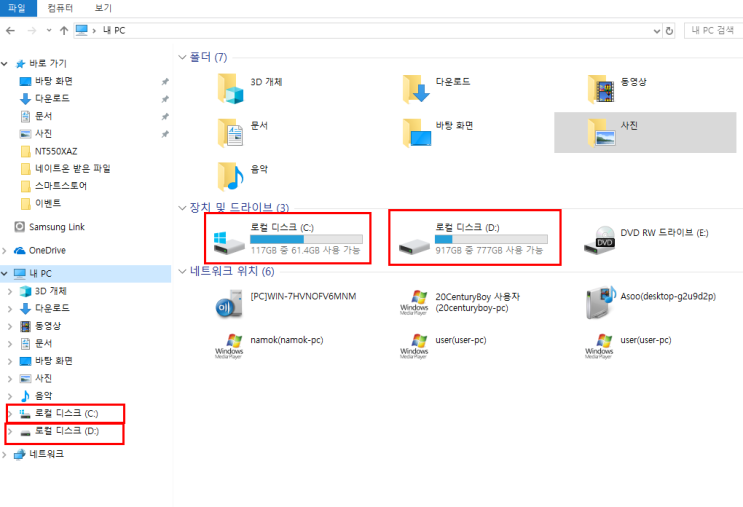
Task: Open the 다운로드 folder in folders section
Action: click(416, 89)
